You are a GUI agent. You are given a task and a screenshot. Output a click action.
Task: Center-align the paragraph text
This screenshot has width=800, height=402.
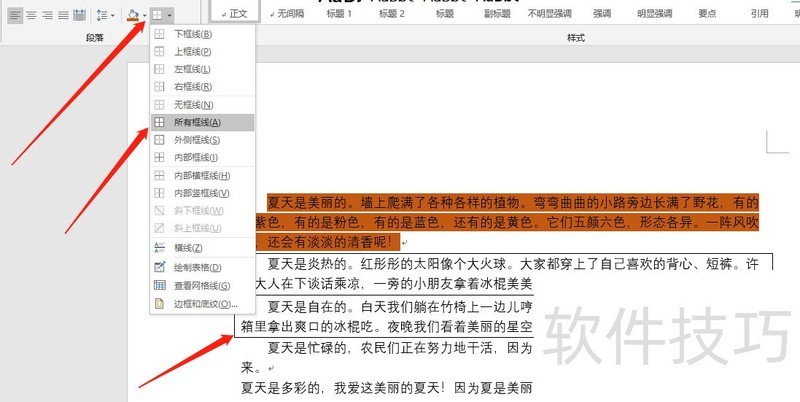click(31, 16)
